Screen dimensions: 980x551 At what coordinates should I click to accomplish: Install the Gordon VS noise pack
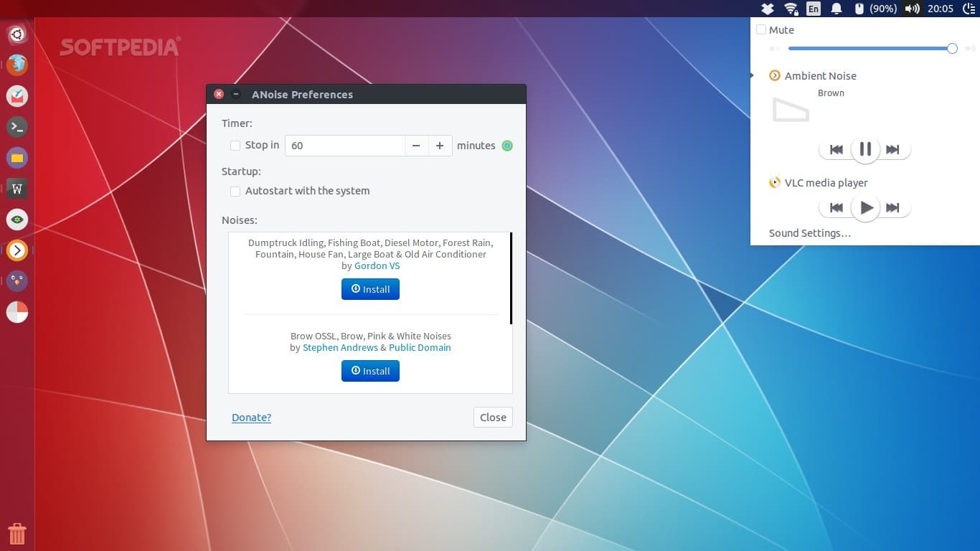click(370, 289)
